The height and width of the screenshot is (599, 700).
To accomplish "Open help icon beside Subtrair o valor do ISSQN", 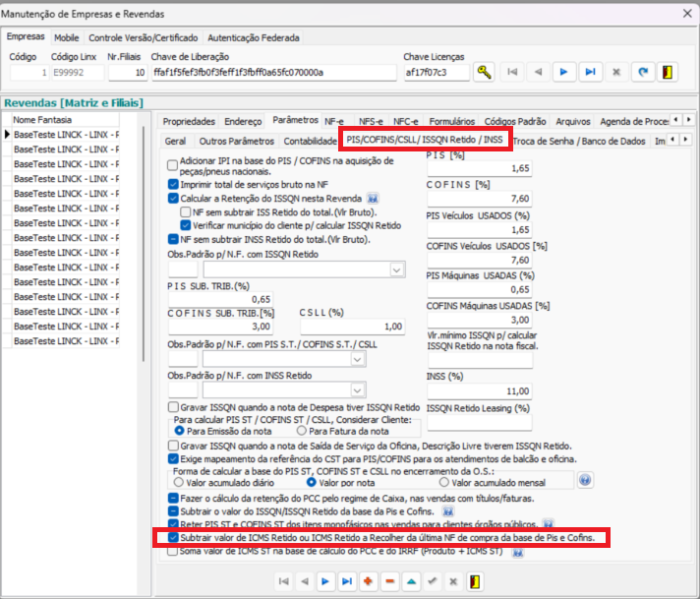I will tap(447, 511).
